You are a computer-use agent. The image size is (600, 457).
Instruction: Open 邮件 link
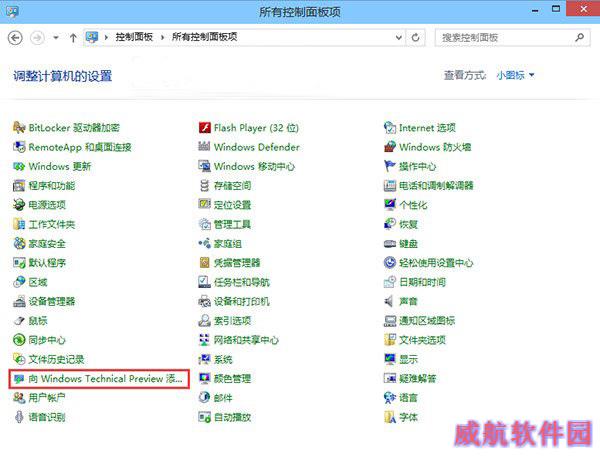pyautogui.click(x=223, y=398)
